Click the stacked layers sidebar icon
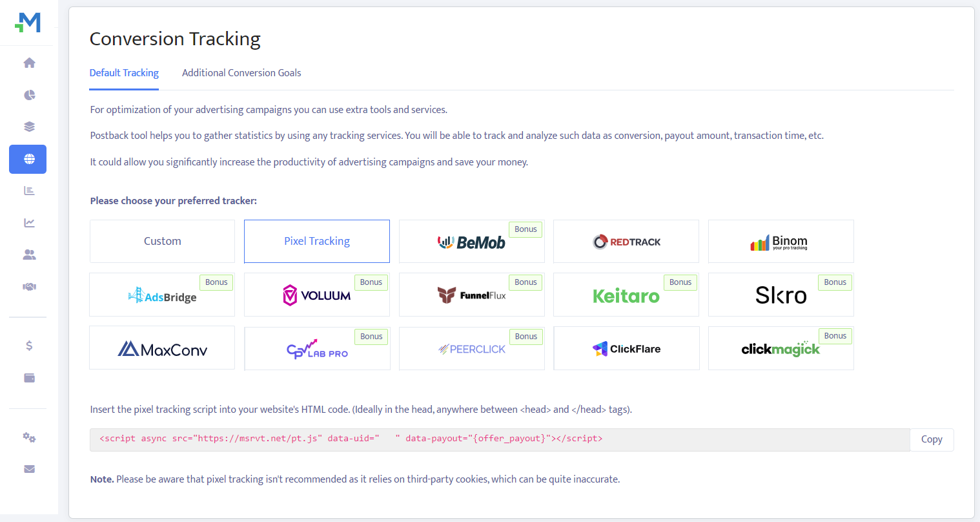Screen dimensions: 980x522 29,127
